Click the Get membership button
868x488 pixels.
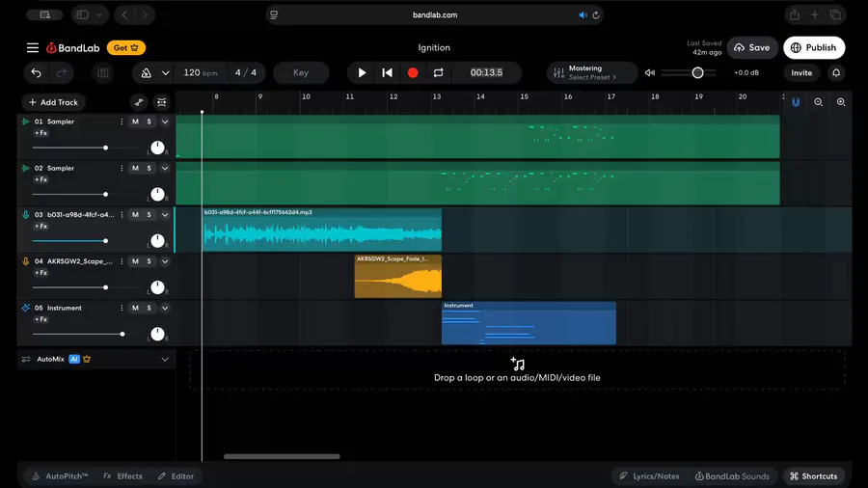(126, 47)
